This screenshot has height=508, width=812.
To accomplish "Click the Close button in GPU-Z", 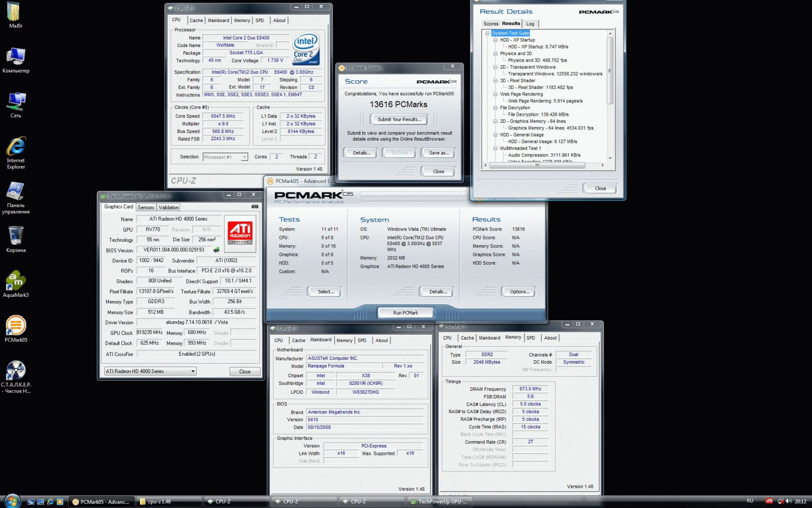I will click(x=245, y=372).
